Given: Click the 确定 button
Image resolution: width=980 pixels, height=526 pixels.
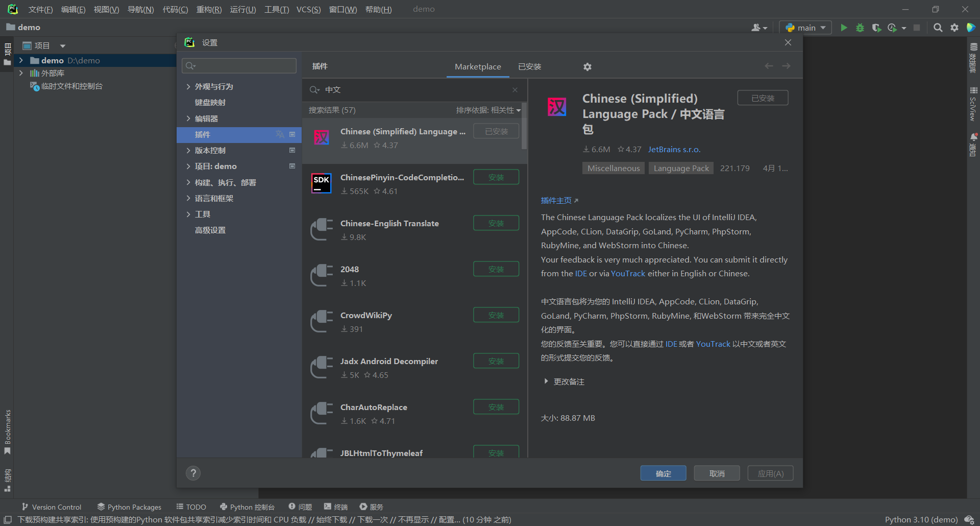Looking at the screenshot, I should click(664, 473).
